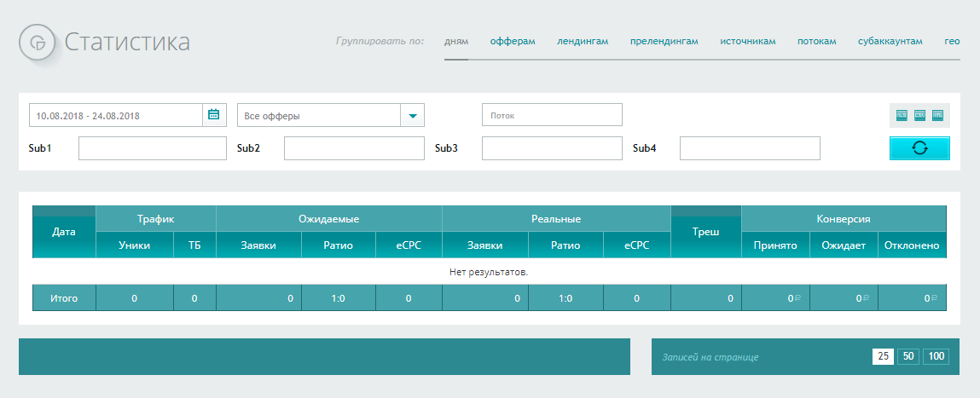Group statistics by источникам
The height and width of the screenshot is (398, 980).
point(748,41)
